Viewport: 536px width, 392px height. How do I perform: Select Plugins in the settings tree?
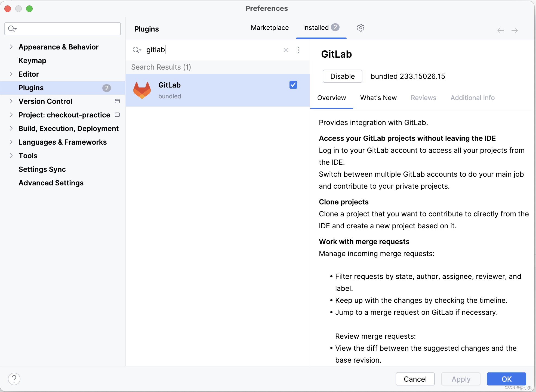click(x=31, y=88)
